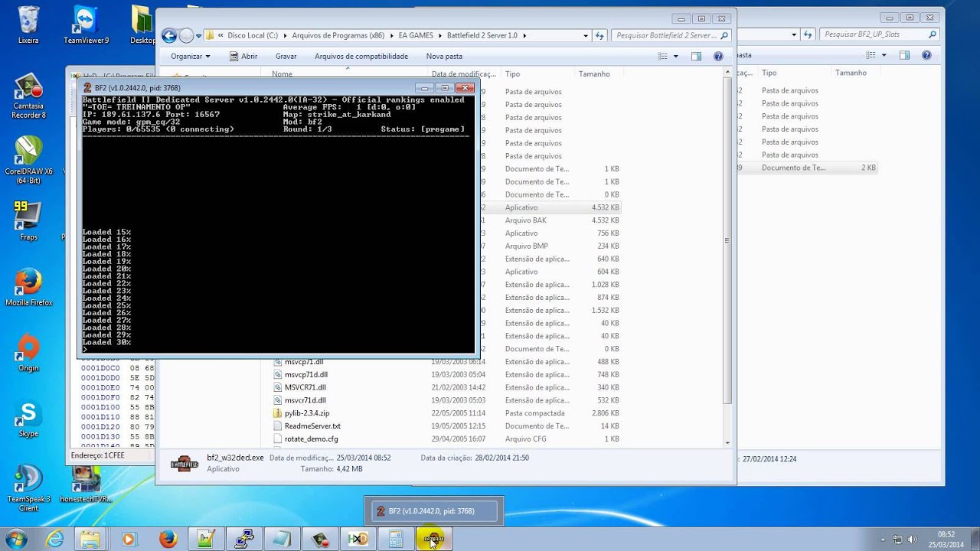Select rotate_demo.cfg in file list
This screenshot has width=980, height=551.
click(311, 439)
